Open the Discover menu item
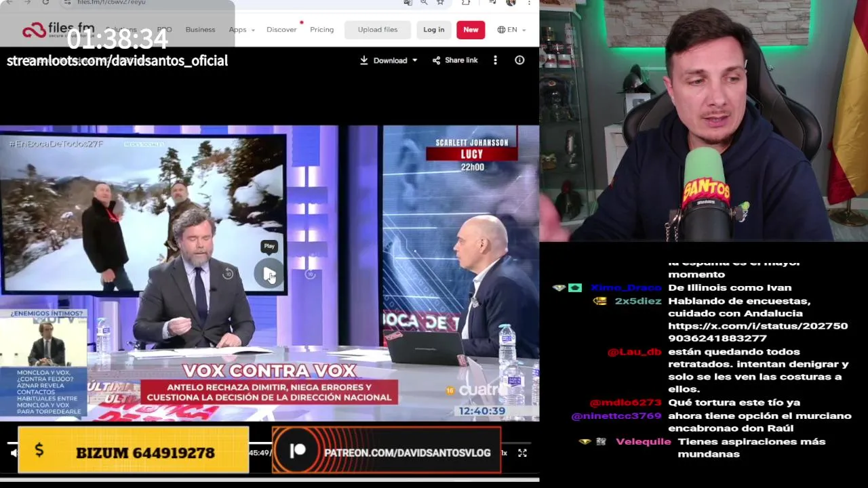868x488 pixels. coord(281,30)
